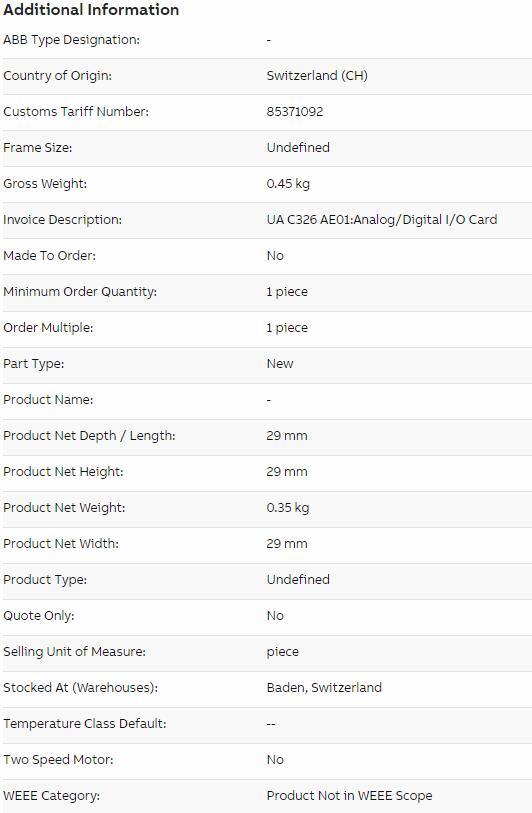Click the Product Type value Undefined
Viewport: 532px width, 813px height.
tap(298, 580)
